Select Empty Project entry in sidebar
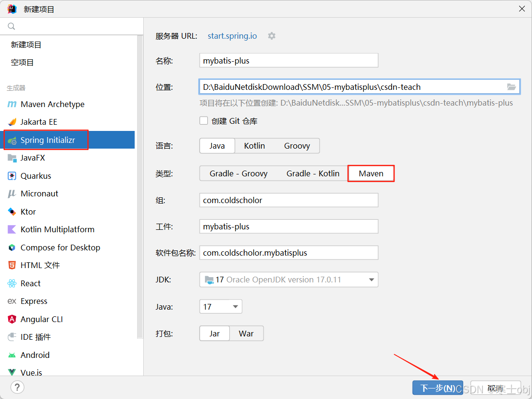Image resolution: width=532 pixels, height=399 pixels. [22, 63]
